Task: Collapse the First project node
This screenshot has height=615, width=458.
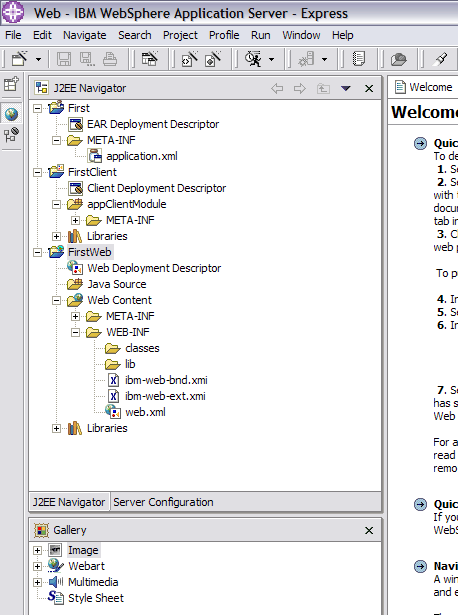Action: pyautogui.click(x=37, y=108)
